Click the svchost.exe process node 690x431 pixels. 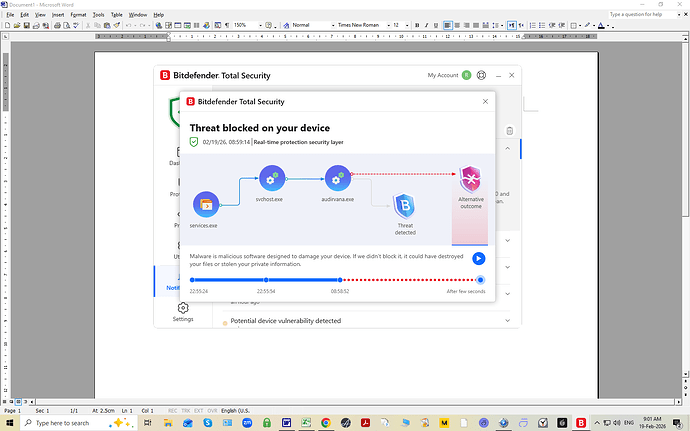[272, 179]
